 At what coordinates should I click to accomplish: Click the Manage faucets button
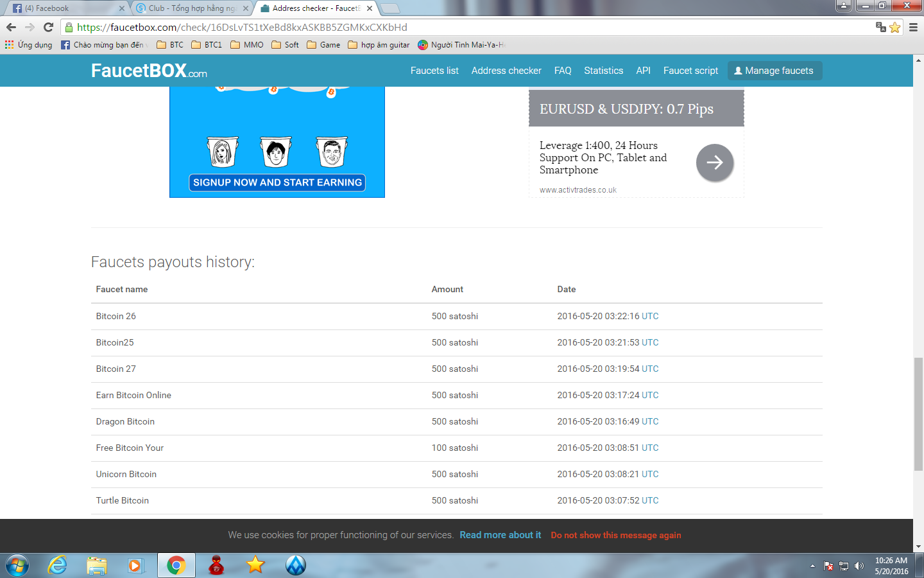[x=774, y=71]
